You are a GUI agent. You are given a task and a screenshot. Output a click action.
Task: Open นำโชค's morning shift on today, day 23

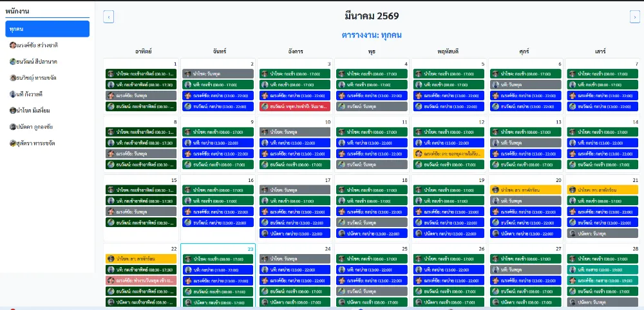tap(218, 259)
